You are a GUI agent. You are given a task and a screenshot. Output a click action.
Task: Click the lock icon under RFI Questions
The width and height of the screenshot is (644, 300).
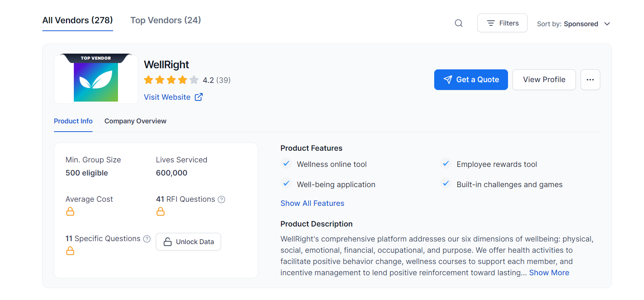[160, 212]
